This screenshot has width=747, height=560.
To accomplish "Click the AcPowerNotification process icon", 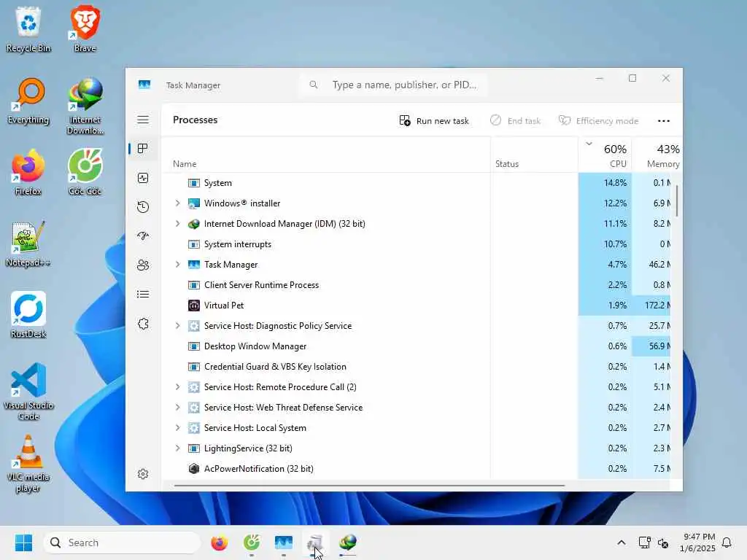I will click(x=194, y=469).
